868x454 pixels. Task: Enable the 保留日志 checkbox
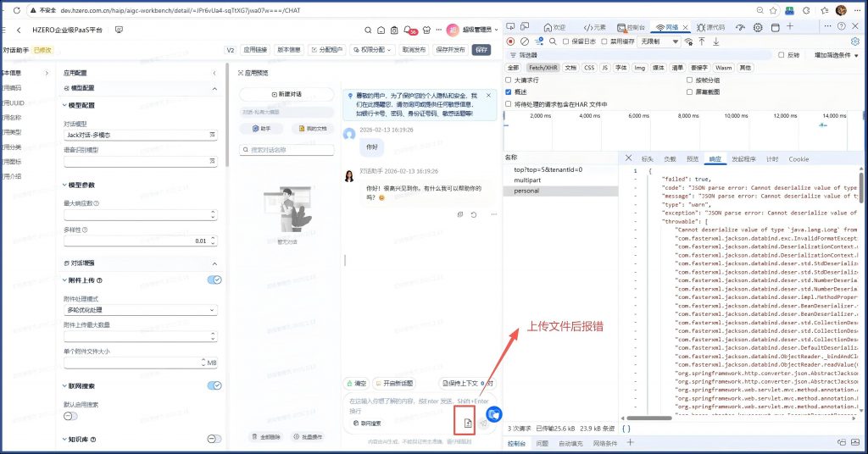(x=565, y=41)
